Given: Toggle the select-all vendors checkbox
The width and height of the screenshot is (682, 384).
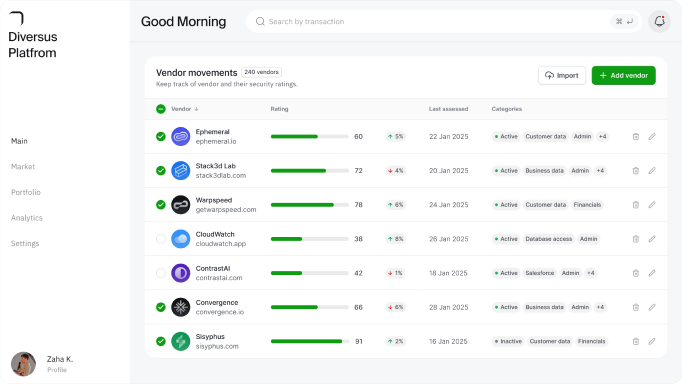Looking at the screenshot, I should click(x=160, y=109).
